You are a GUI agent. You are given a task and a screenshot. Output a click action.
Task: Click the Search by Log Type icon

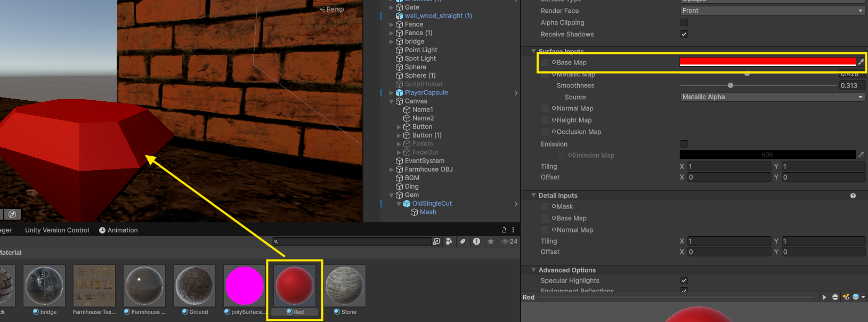(x=476, y=241)
